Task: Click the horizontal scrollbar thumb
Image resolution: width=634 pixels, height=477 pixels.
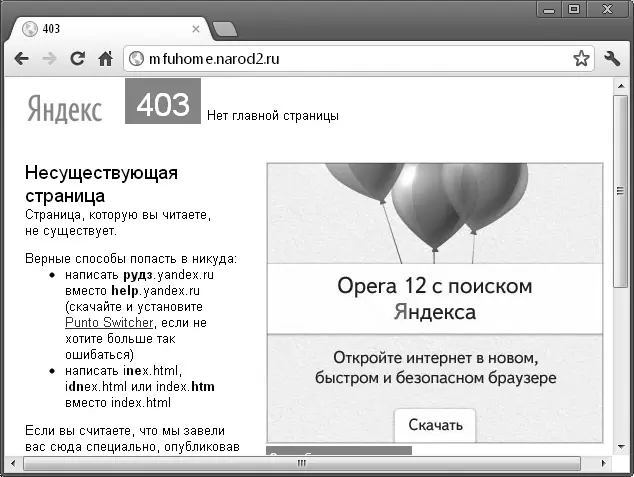Action: (302, 463)
